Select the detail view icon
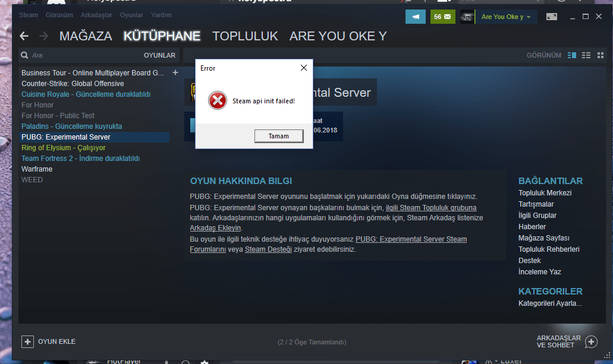613x364 pixels. click(572, 55)
